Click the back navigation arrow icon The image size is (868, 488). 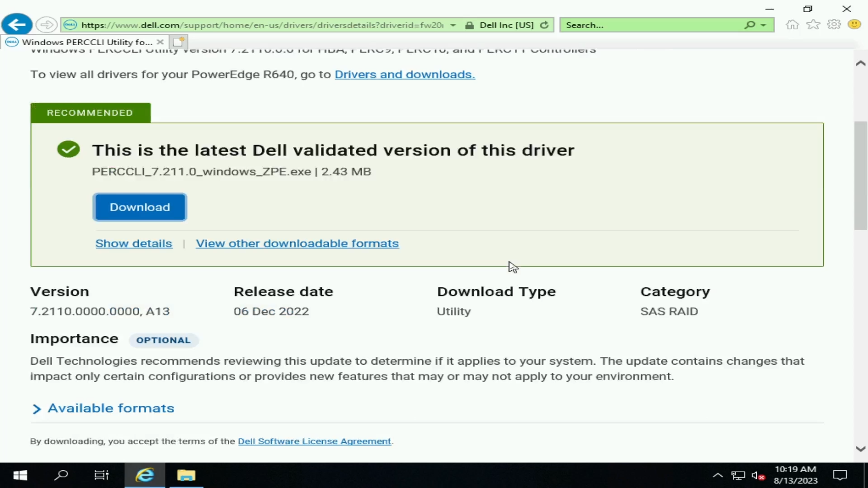tap(17, 24)
